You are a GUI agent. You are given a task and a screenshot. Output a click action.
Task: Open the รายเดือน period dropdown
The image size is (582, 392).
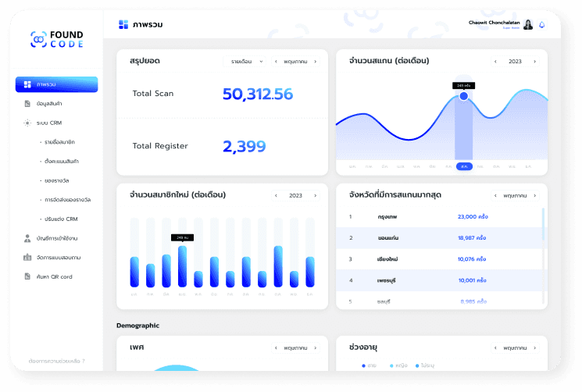[x=245, y=62]
